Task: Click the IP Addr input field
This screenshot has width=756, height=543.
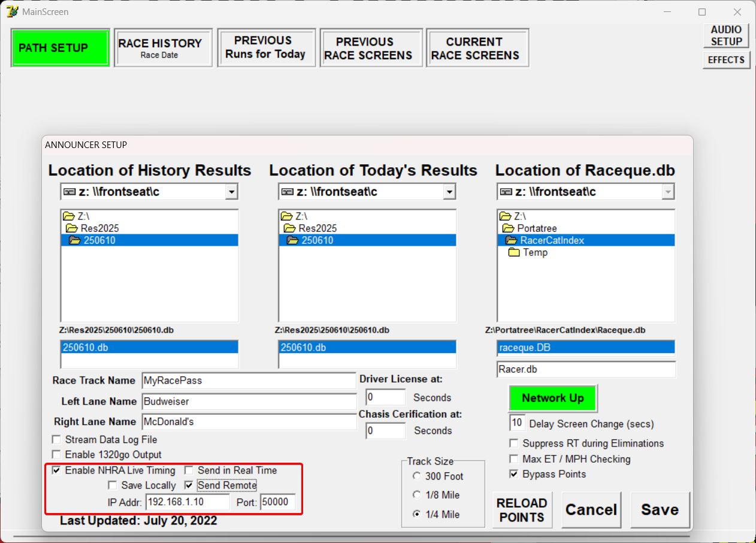Action: pos(187,502)
